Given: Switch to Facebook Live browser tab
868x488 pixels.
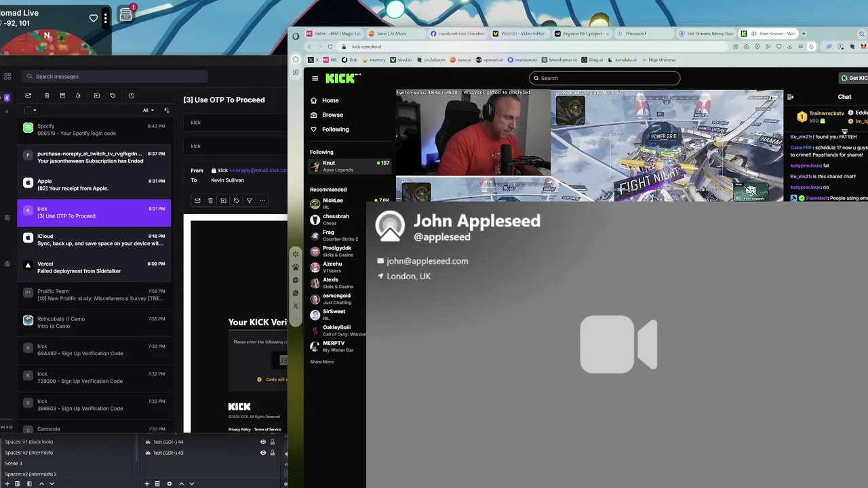Looking at the screenshot, I should pyautogui.click(x=458, y=33).
